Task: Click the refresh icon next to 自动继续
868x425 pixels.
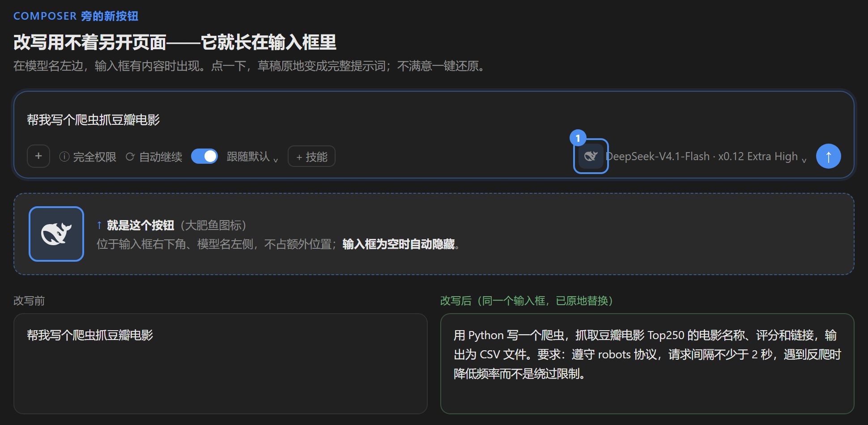Action: click(x=130, y=157)
